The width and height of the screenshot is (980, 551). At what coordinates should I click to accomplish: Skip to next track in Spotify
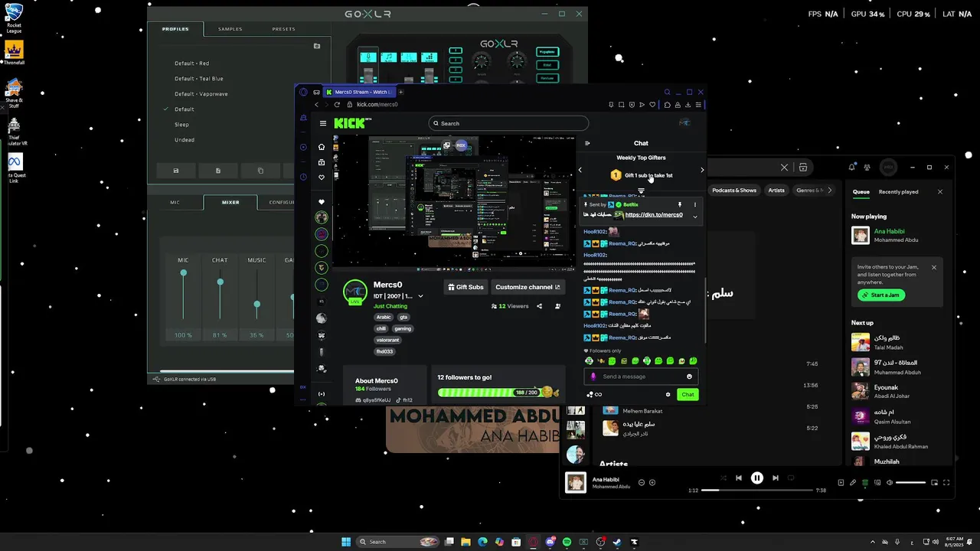(x=776, y=478)
